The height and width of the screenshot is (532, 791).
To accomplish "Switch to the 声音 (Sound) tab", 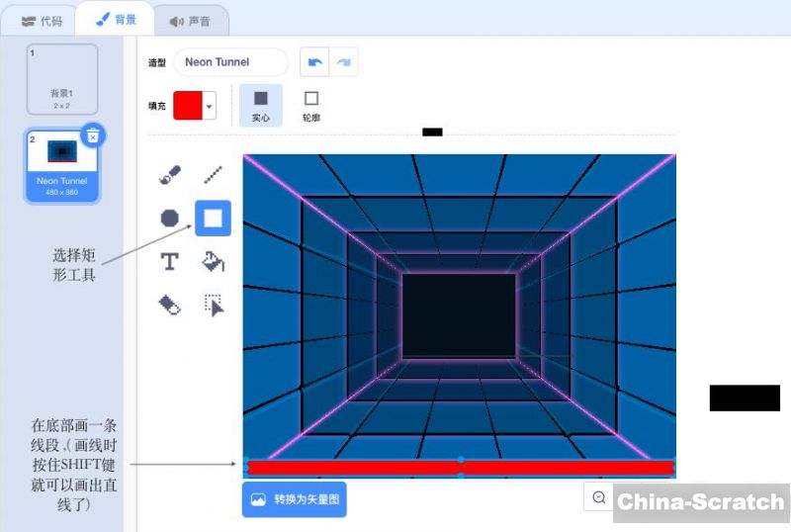I will (190, 20).
